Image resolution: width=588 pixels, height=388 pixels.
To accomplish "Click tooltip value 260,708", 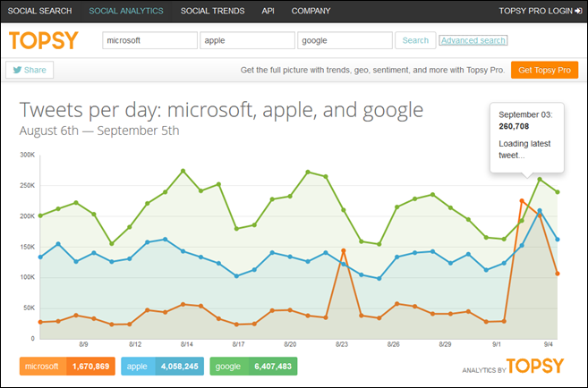I will click(514, 126).
